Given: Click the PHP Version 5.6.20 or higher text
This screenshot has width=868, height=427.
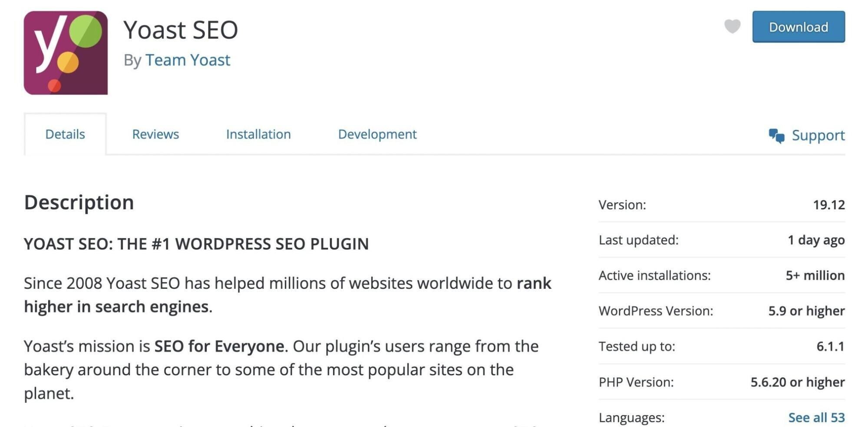Looking at the screenshot, I should point(798,382).
